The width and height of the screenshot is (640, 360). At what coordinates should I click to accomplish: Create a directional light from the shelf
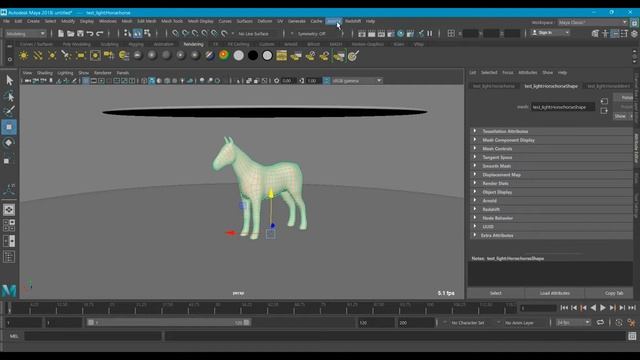tap(38, 55)
